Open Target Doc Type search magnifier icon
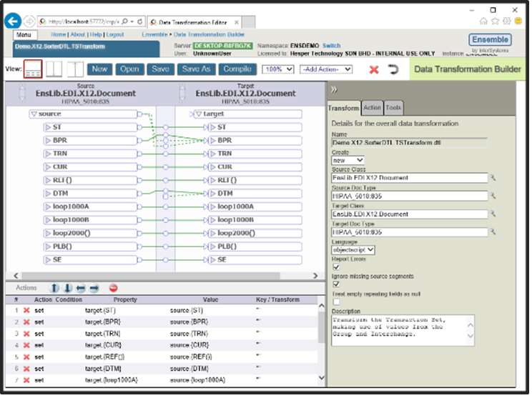Screen dimensions: 532x398 (493, 232)
